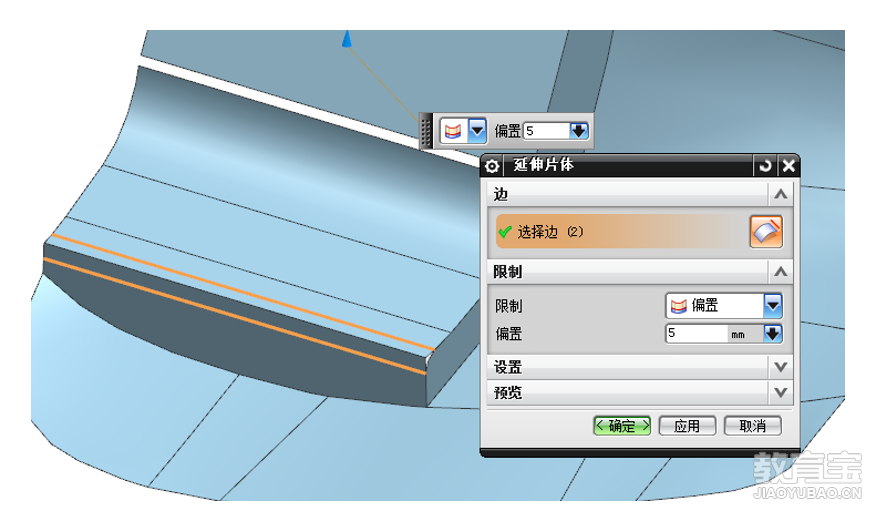The height and width of the screenshot is (522, 883).
Task: Expand the 设置 section
Action: [781, 367]
